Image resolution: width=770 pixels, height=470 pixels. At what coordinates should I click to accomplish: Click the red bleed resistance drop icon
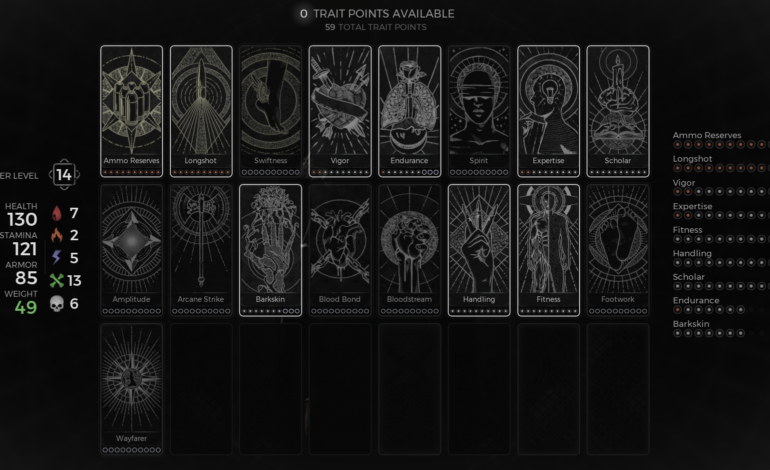click(57, 213)
